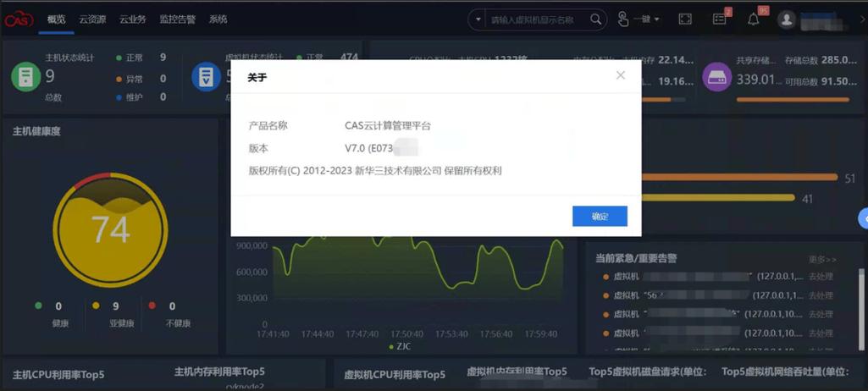Click the green host status icon
This screenshot has width=868, height=391.
[26, 77]
